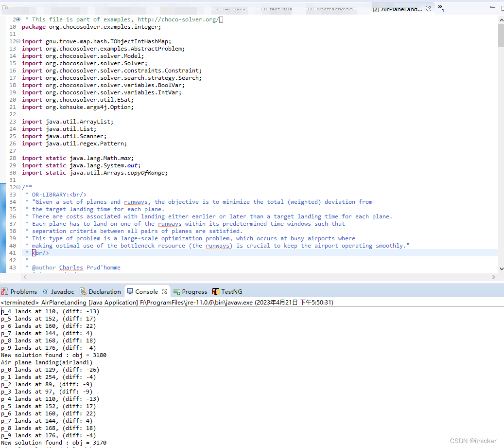Click the horizontal scrollbar right arrow

[494, 277]
